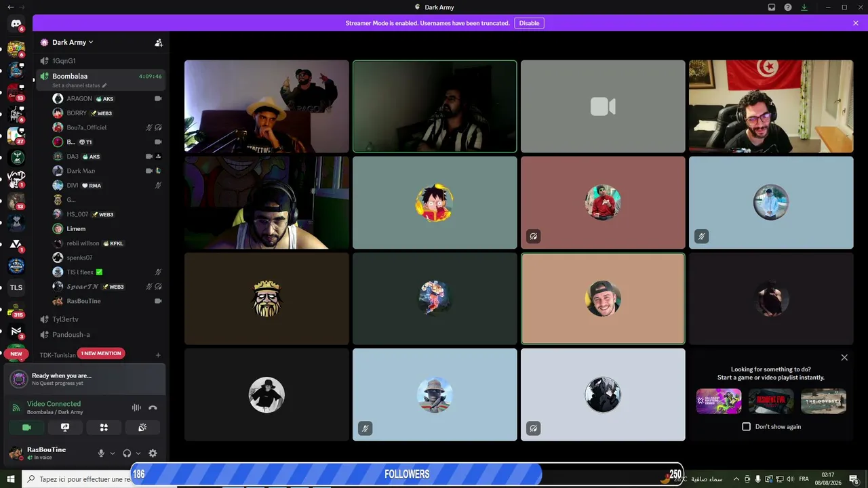Focus the Tunisian flag webcam tile
The height and width of the screenshot is (488, 868).
point(771,106)
